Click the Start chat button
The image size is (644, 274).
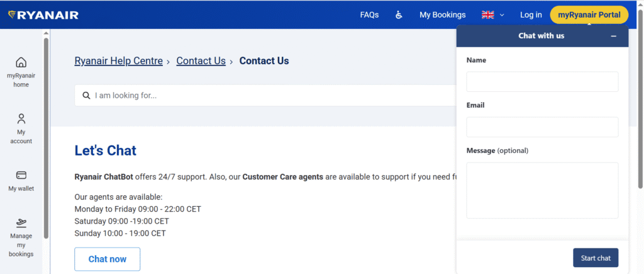tap(596, 258)
